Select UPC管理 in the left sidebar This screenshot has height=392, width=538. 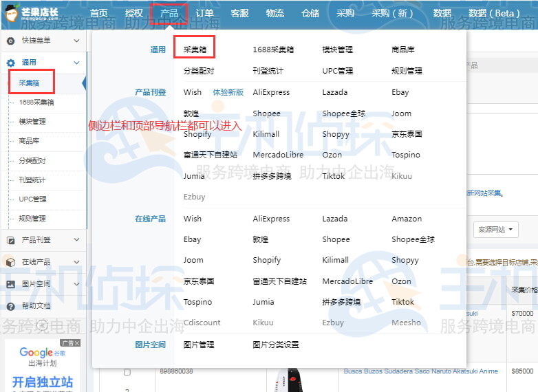(32, 199)
